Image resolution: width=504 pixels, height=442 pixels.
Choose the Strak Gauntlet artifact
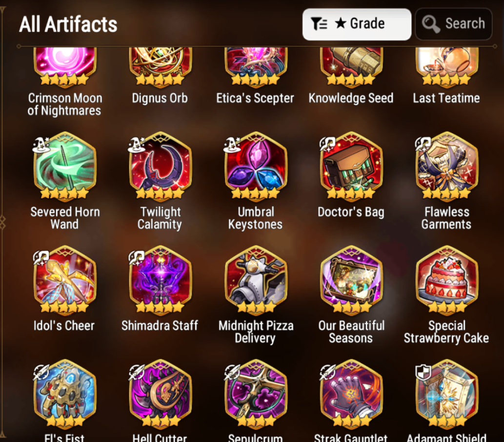tap(351, 394)
